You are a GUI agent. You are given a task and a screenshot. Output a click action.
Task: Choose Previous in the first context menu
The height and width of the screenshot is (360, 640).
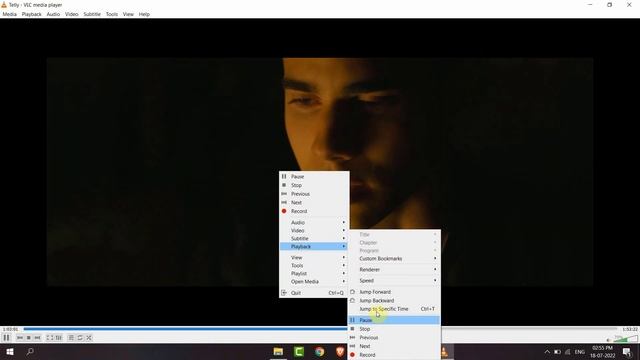pos(314,194)
